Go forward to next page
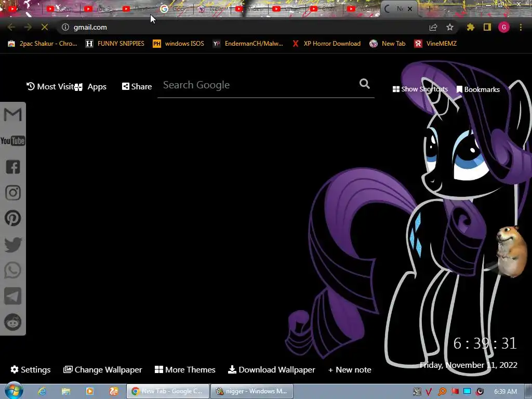Viewport: 532px width, 399px height. point(28,27)
